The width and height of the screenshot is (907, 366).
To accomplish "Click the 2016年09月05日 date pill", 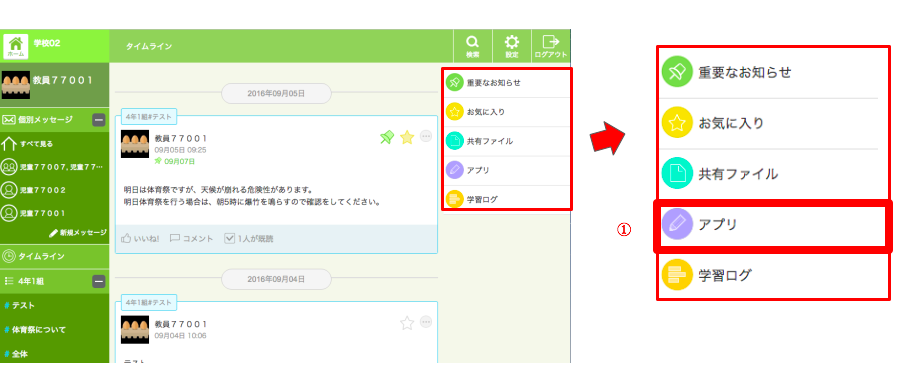I will point(276,93).
